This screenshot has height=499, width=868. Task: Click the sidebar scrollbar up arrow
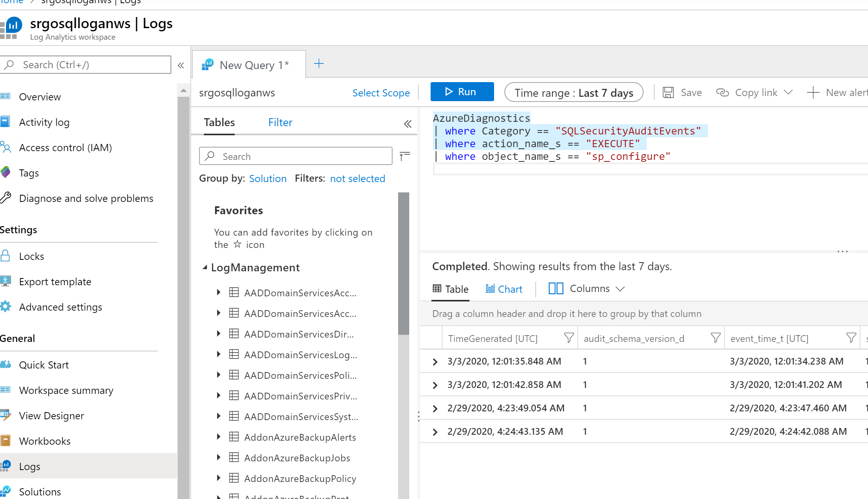pyautogui.click(x=183, y=90)
